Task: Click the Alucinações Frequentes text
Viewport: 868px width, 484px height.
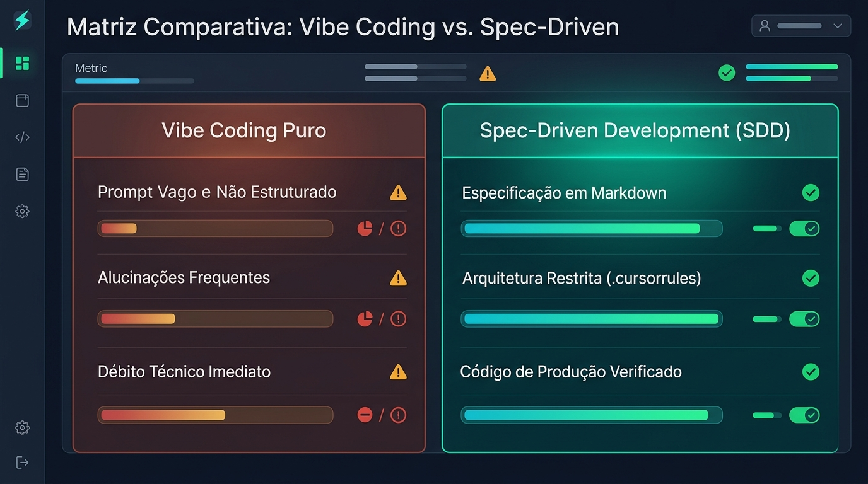Action: (x=184, y=278)
